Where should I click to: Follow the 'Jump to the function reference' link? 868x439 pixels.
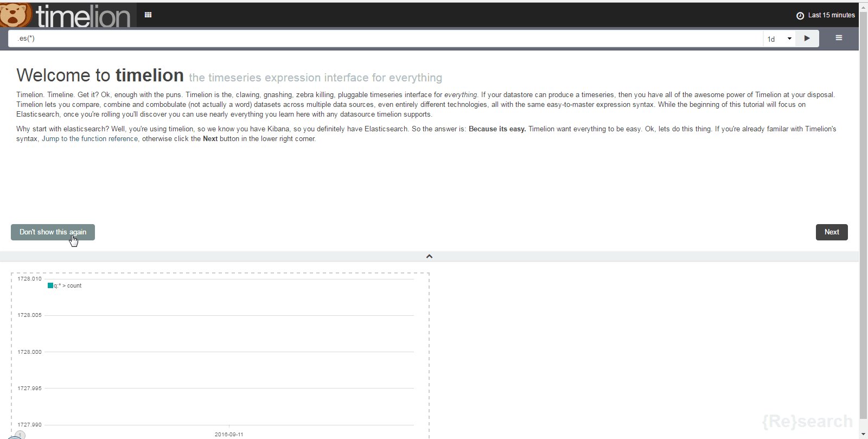90,139
